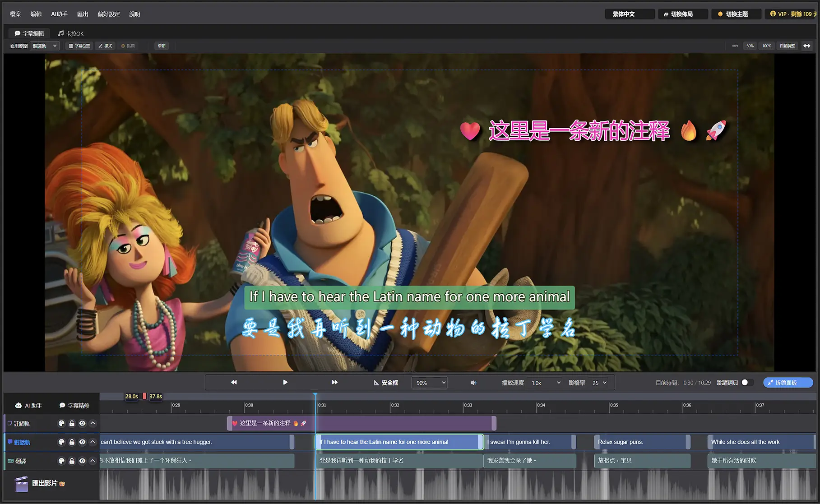Click the 自動調整 auto-fit button

pyautogui.click(x=788, y=46)
